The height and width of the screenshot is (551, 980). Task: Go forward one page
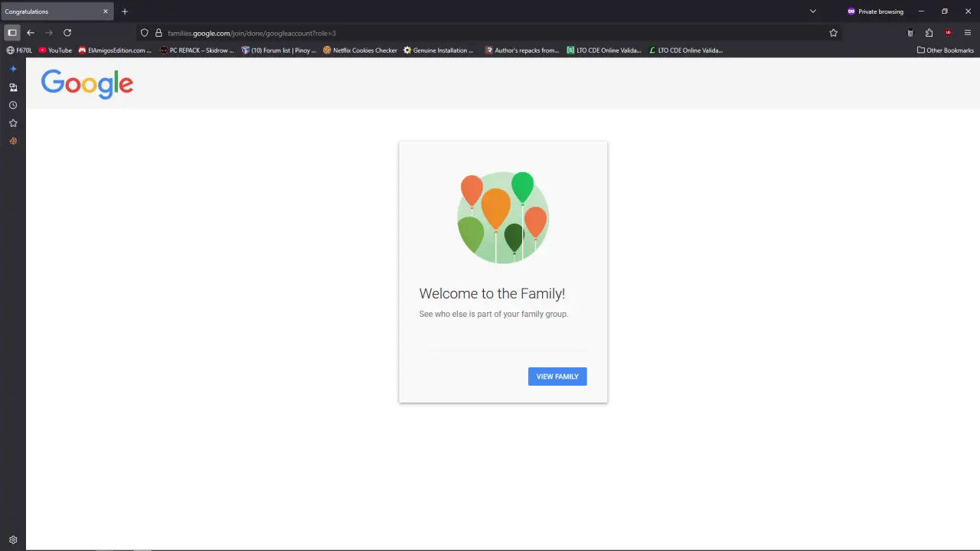(49, 33)
